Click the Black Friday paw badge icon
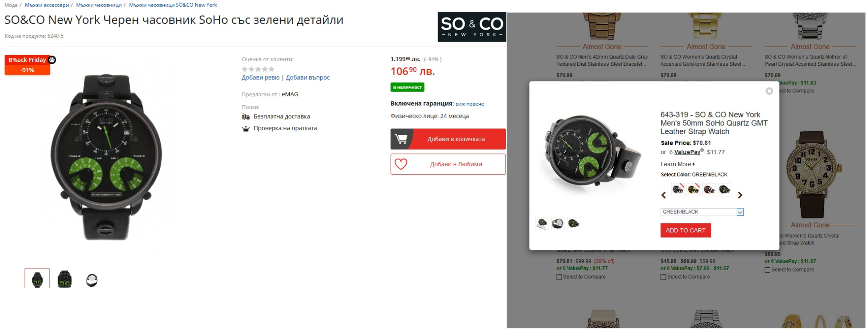 coord(52,60)
